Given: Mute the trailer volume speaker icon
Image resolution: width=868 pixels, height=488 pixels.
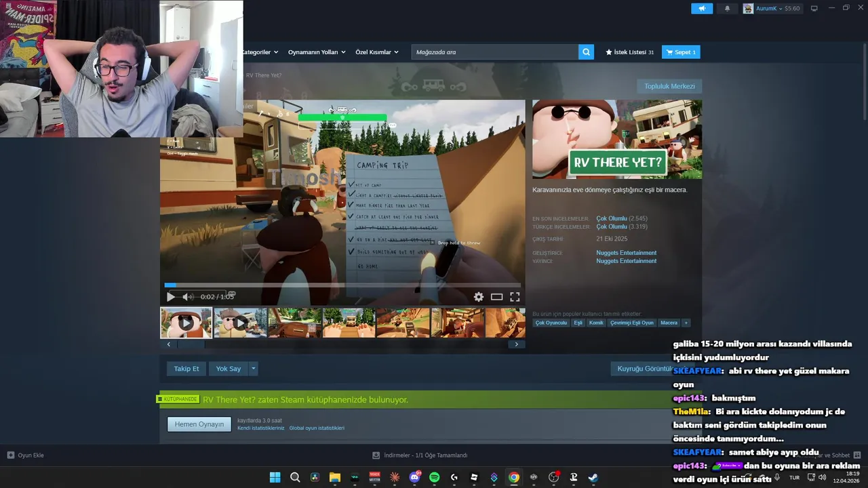Looking at the screenshot, I should pos(188,297).
